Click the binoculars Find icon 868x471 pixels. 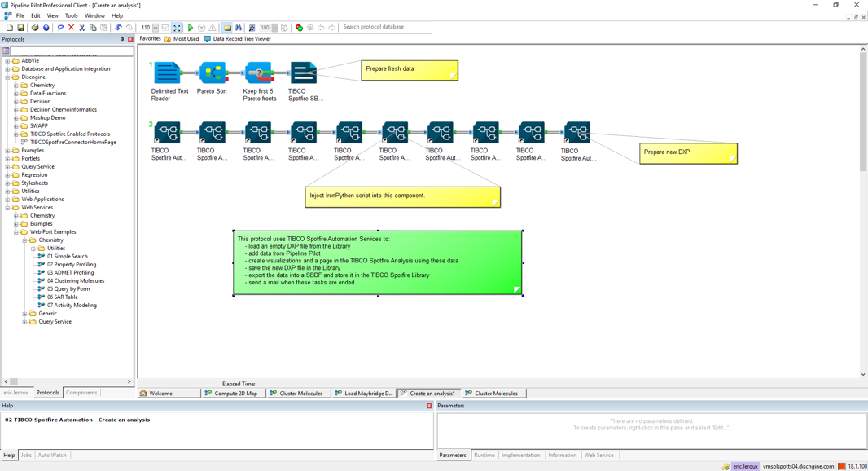pyautogui.click(x=238, y=27)
